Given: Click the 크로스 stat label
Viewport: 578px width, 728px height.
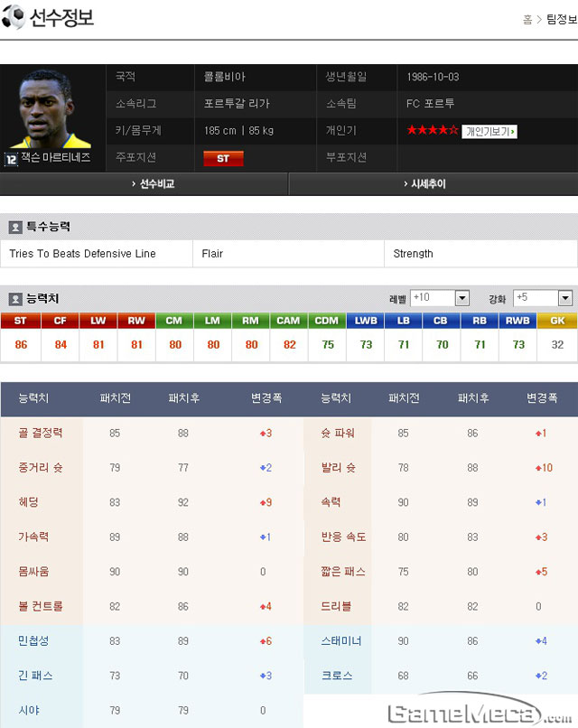Looking at the screenshot, I should tap(337, 676).
